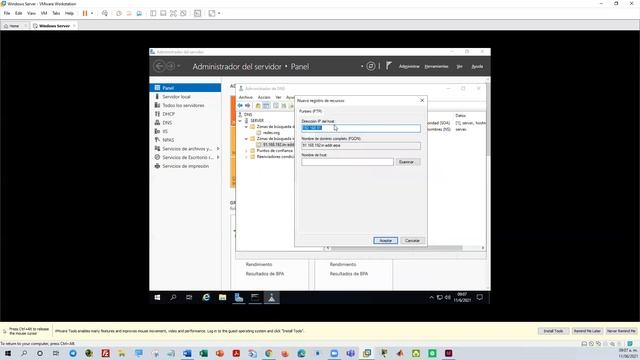Open Word from host taskbar

click(187, 353)
